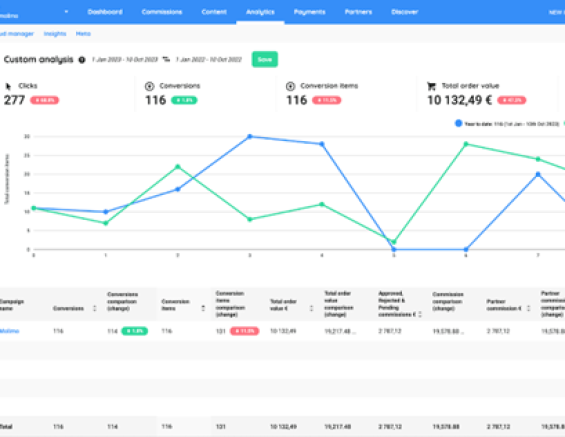Screen dimensions: 565x437
Task: Open the 1 Jan 2022 comparison date range
Action: (x=208, y=59)
